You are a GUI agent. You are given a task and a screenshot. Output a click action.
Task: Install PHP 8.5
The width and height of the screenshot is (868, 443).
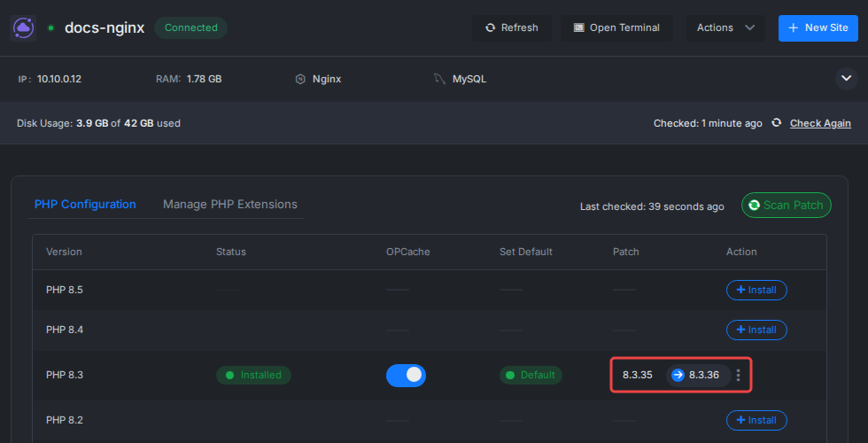click(756, 291)
